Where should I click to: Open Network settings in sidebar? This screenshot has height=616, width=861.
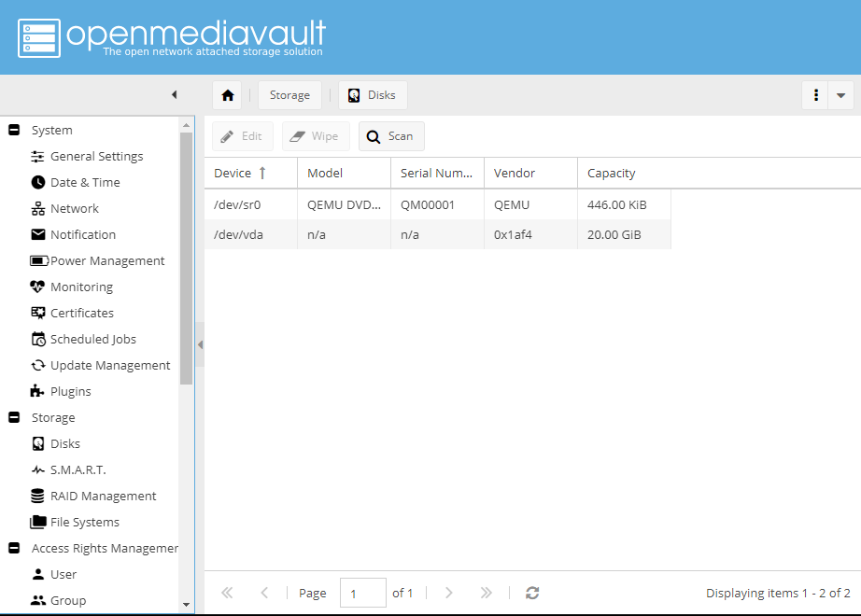coord(74,209)
